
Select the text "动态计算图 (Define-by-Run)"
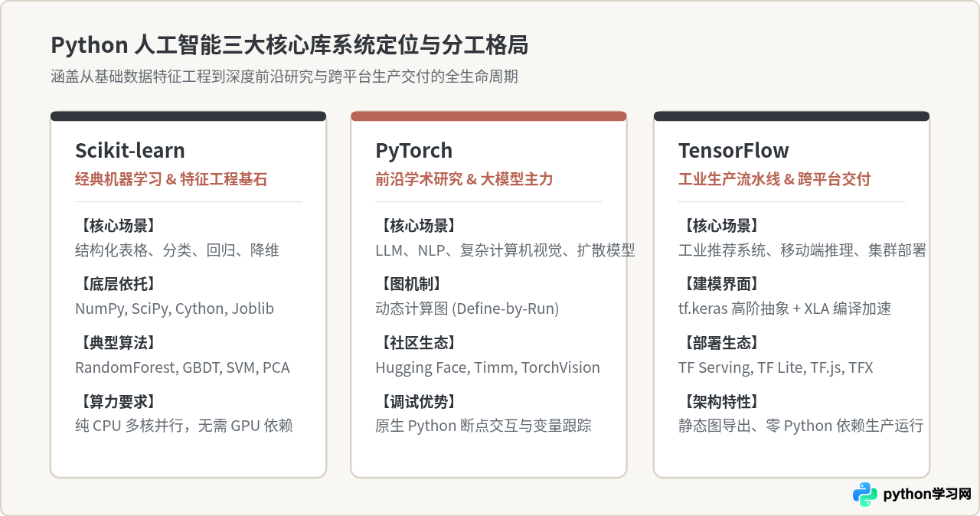click(x=467, y=309)
